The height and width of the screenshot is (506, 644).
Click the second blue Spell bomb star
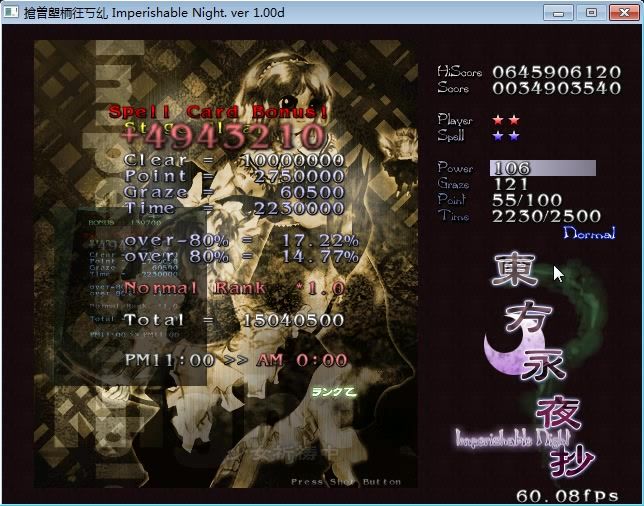(514, 136)
